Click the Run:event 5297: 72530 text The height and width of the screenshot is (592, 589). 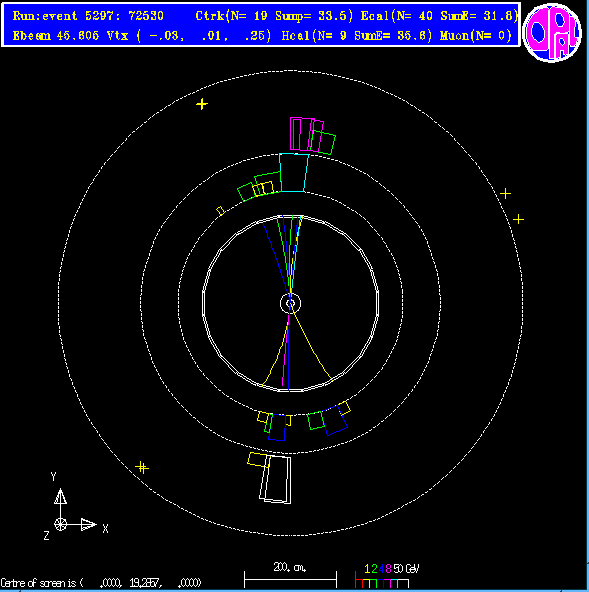coord(88,16)
